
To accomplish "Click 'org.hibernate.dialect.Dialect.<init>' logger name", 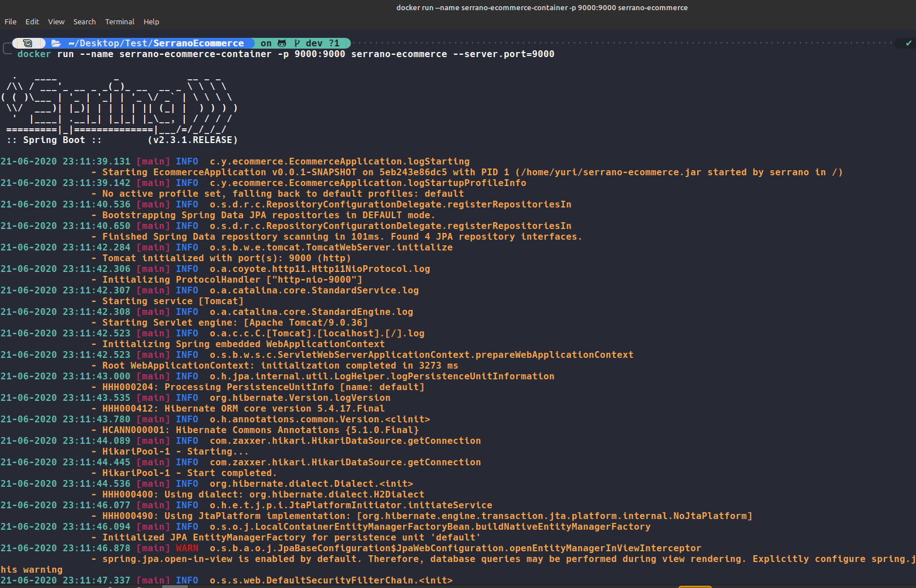I will pyautogui.click(x=312, y=483).
